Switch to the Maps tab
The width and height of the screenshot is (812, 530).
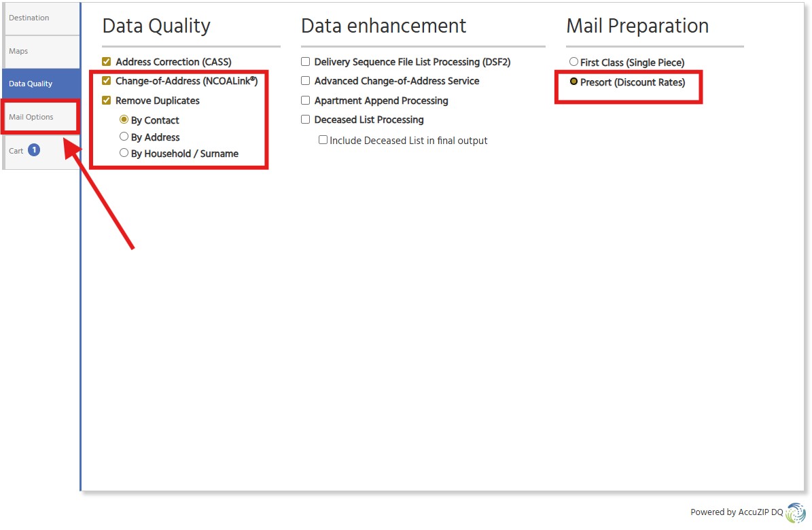(18, 50)
